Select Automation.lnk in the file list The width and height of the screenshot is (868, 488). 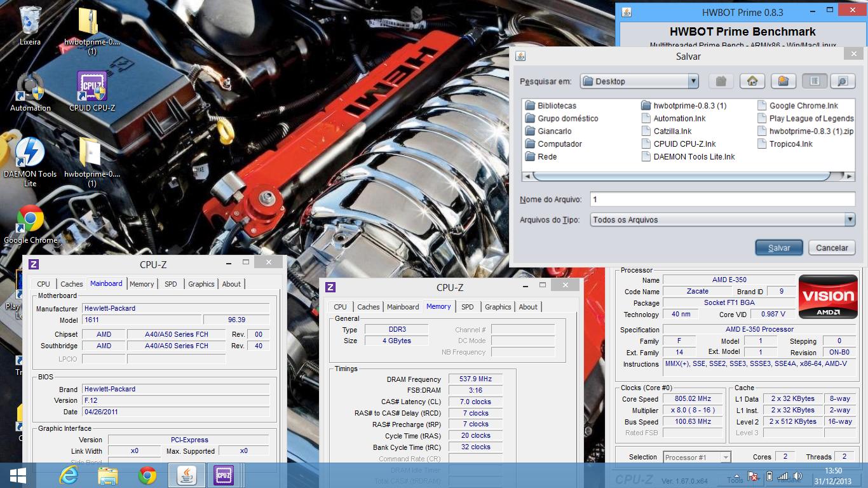pos(673,118)
